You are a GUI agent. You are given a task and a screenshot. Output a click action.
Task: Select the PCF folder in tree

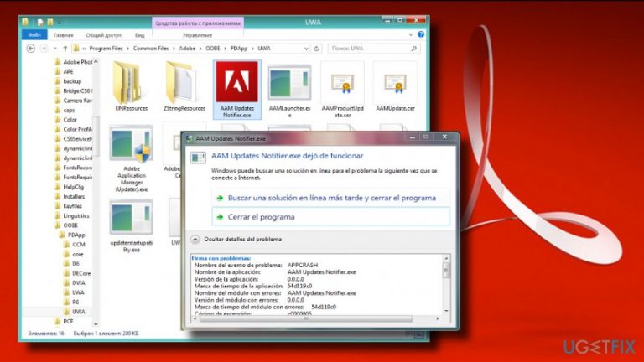point(64,322)
